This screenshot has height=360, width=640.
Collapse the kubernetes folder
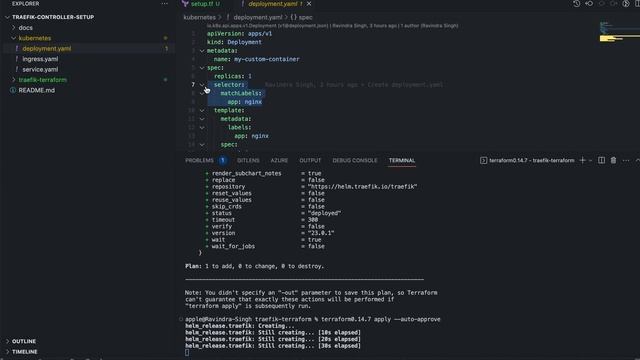point(35,38)
